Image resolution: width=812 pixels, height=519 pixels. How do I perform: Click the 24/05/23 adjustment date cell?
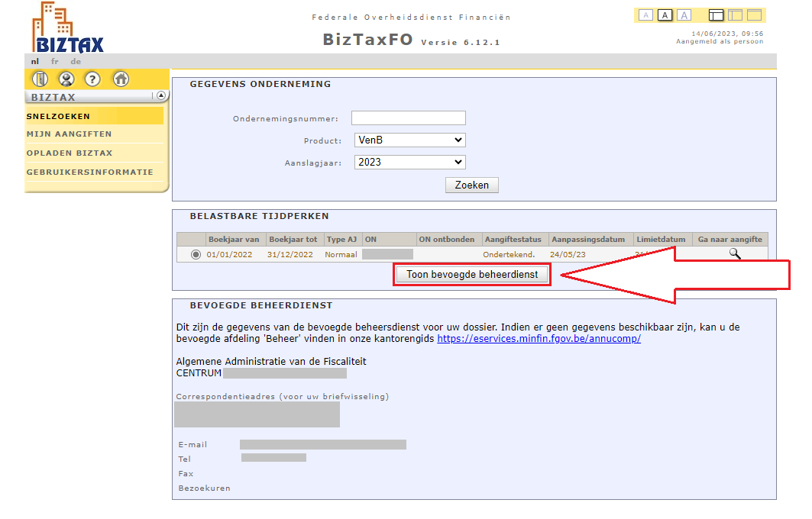tap(568, 255)
